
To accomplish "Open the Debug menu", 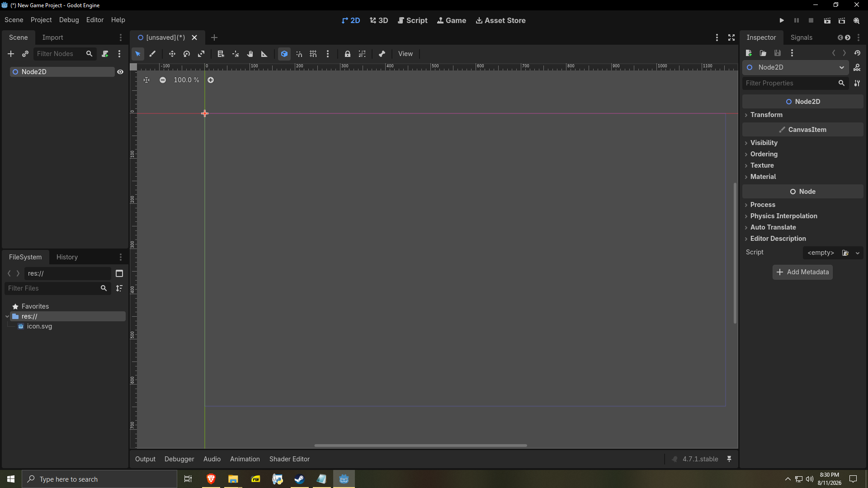I will [x=69, y=20].
